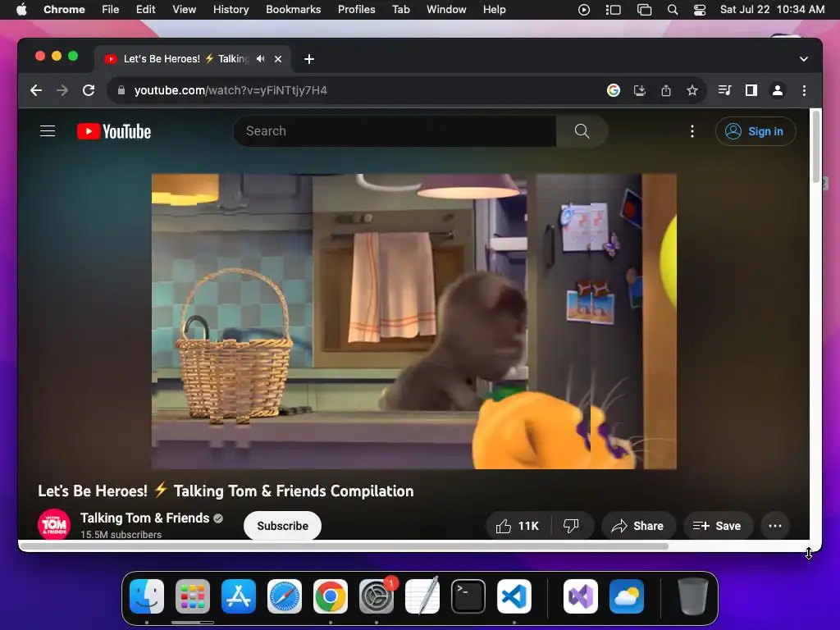Screen dimensions: 840x630
Task: Open the Window menu
Action: click(446, 10)
